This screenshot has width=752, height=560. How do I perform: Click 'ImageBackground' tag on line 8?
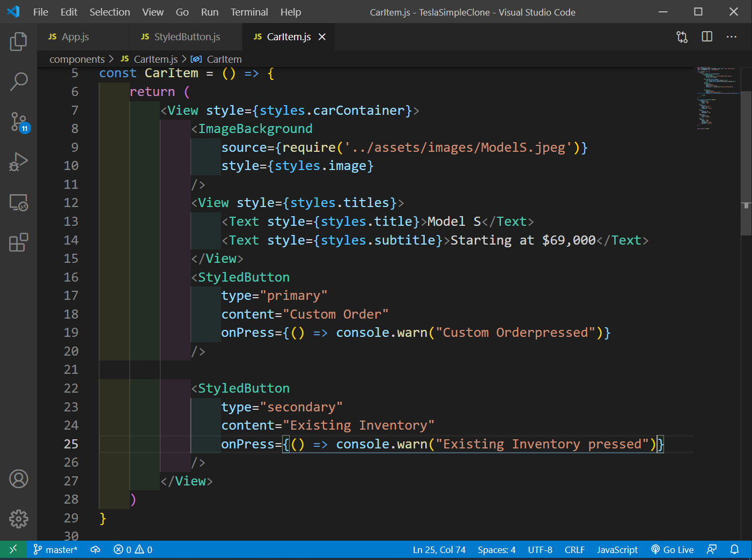click(255, 129)
